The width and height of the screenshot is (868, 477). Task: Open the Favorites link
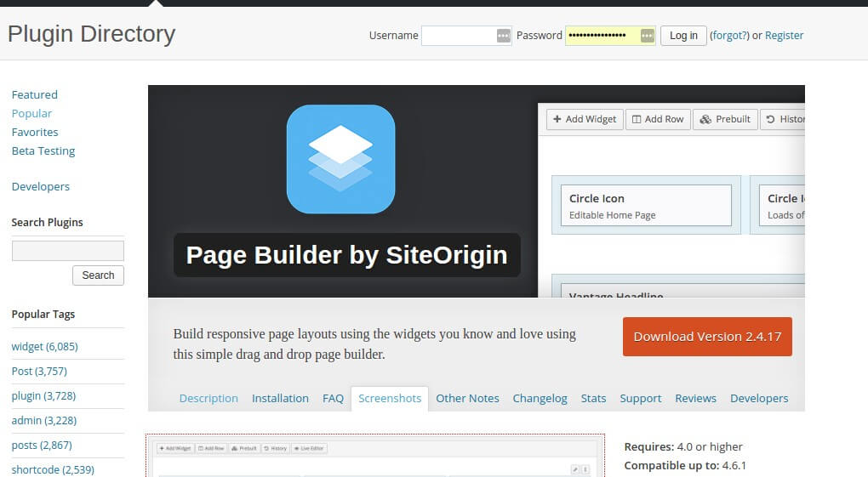(35, 133)
